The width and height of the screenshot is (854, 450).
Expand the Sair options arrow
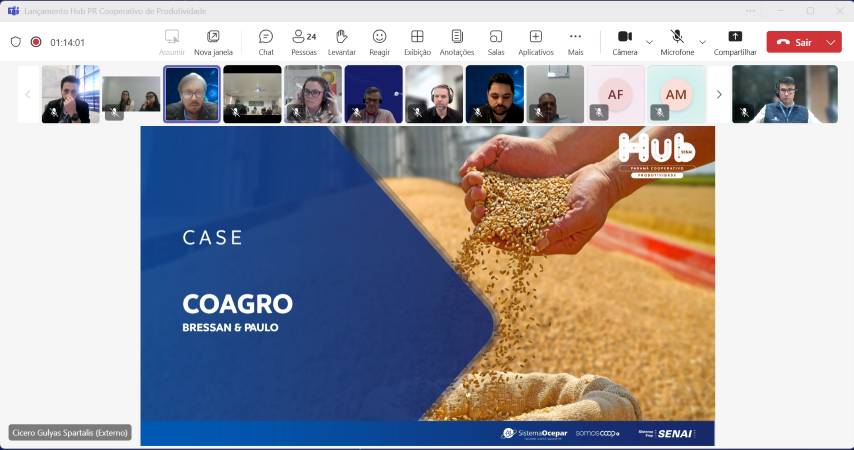coord(831,42)
